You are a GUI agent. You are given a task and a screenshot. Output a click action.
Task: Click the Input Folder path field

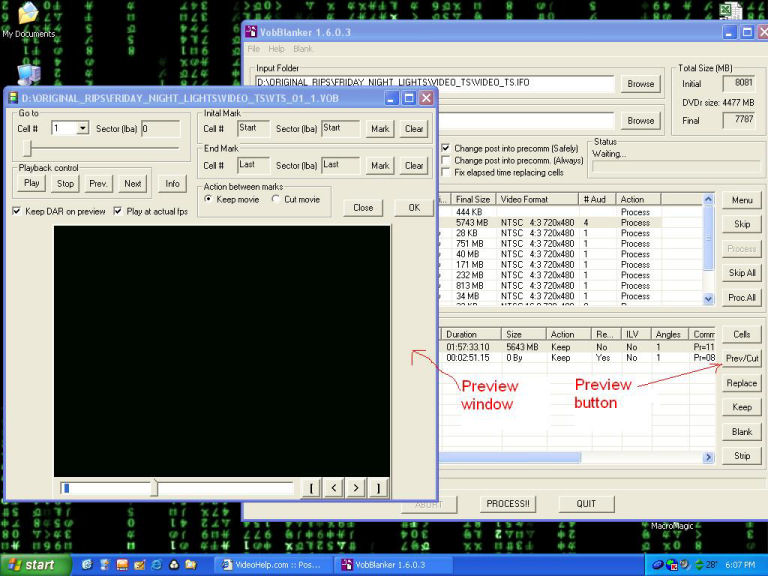click(434, 83)
